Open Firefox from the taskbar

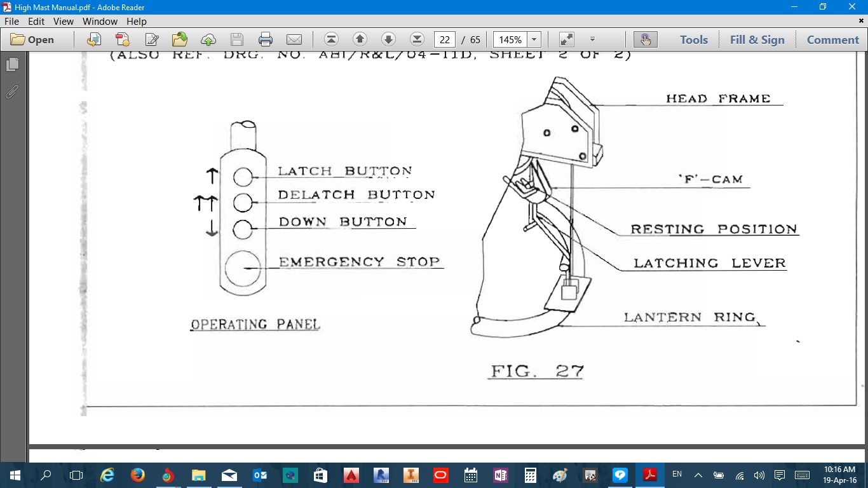[x=137, y=475]
